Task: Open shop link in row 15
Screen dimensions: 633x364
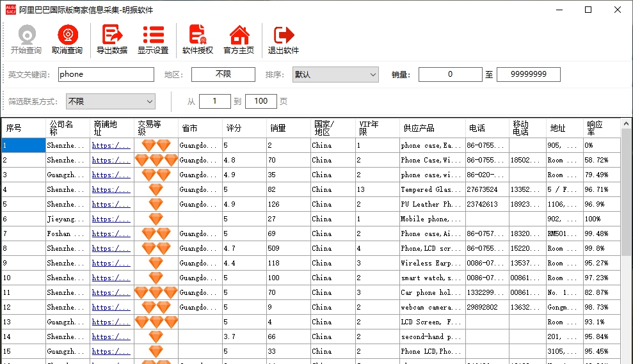Action: (111, 351)
